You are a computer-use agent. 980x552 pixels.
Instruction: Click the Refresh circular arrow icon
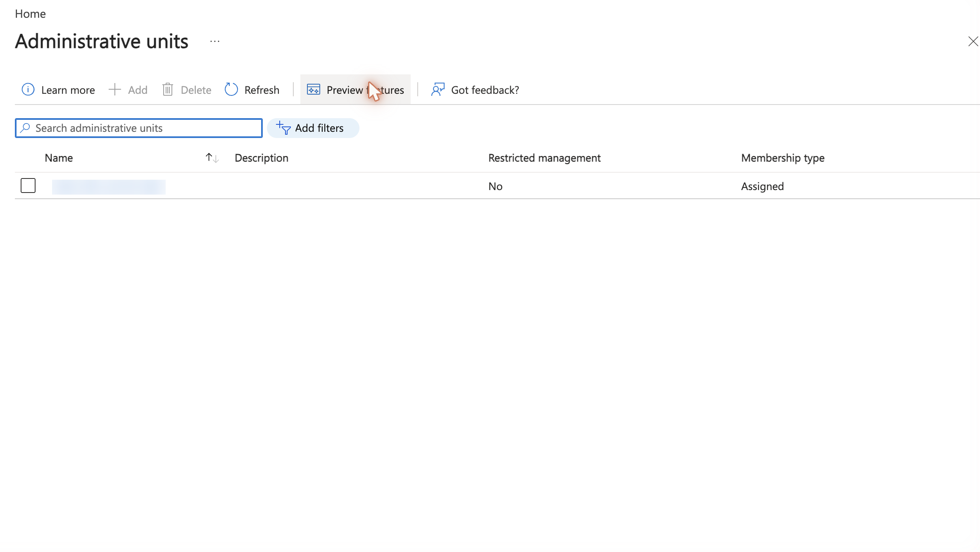[231, 89]
